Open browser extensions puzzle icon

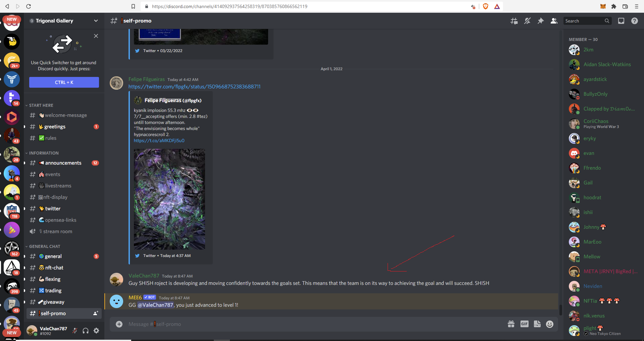tap(614, 6)
